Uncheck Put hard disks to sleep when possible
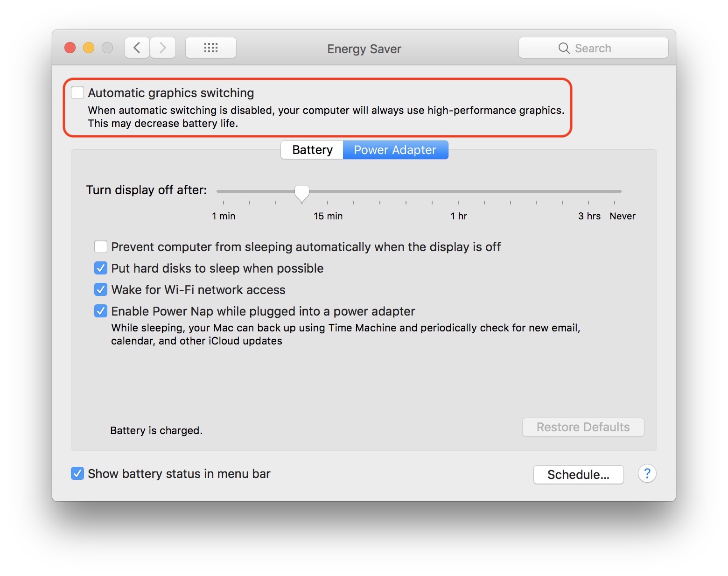728x576 pixels. [101, 268]
